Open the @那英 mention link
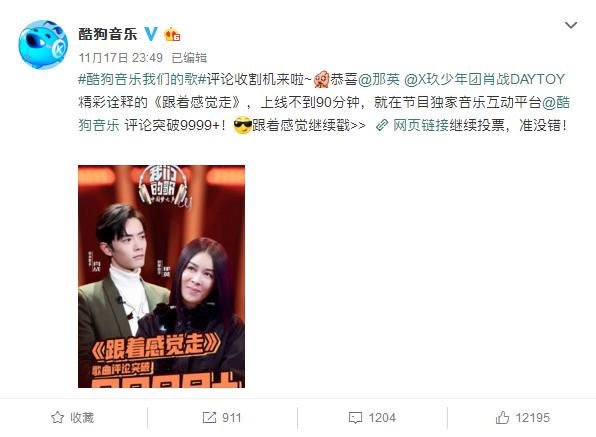The height and width of the screenshot is (437, 596). click(379, 79)
